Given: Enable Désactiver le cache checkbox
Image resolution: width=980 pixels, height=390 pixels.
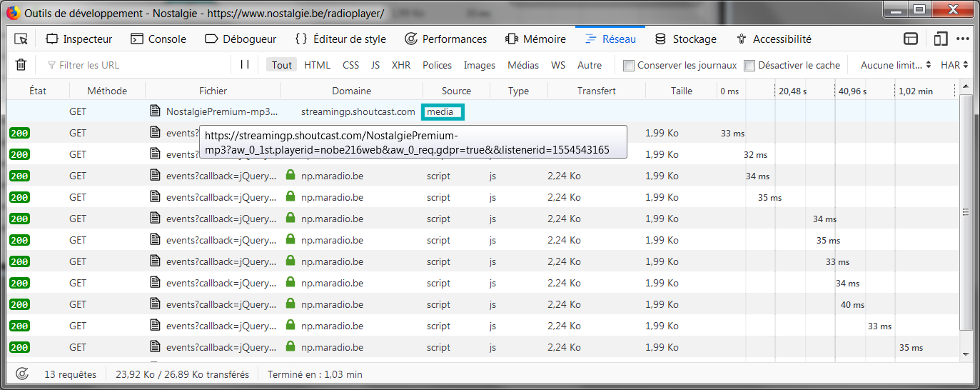Looking at the screenshot, I should pyautogui.click(x=749, y=66).
